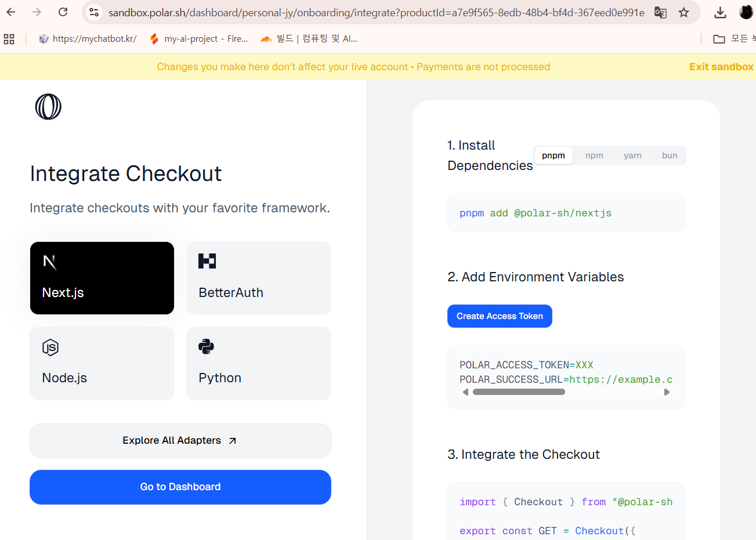756x540 pixels.
Task: Open the mychatbot.kr bookmark
Action: (x=88, y=39)
